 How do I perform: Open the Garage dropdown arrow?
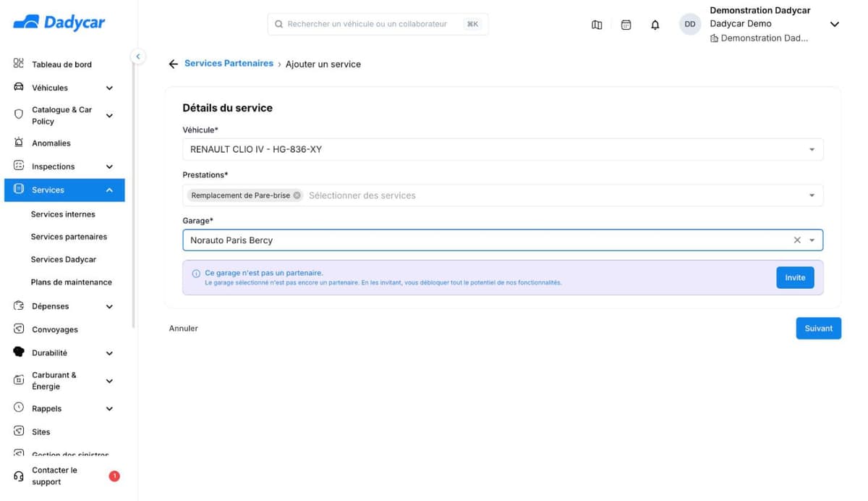812,240
